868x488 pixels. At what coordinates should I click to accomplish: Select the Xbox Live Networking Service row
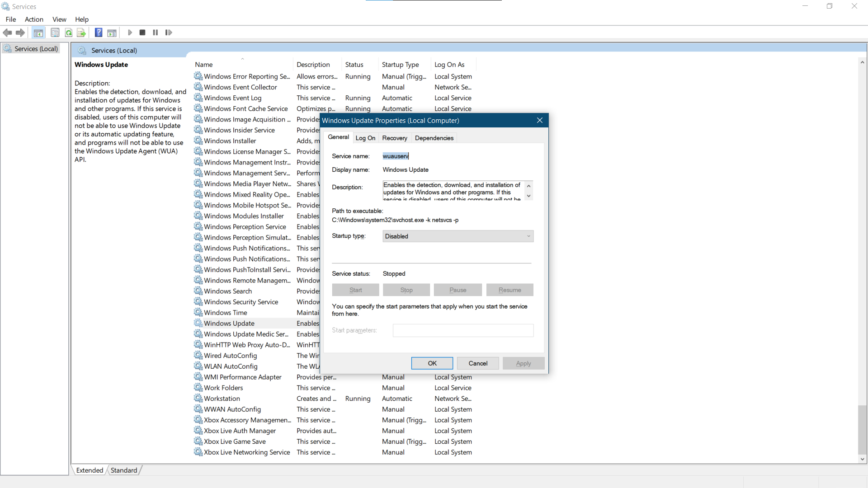[x=334, y=452]
